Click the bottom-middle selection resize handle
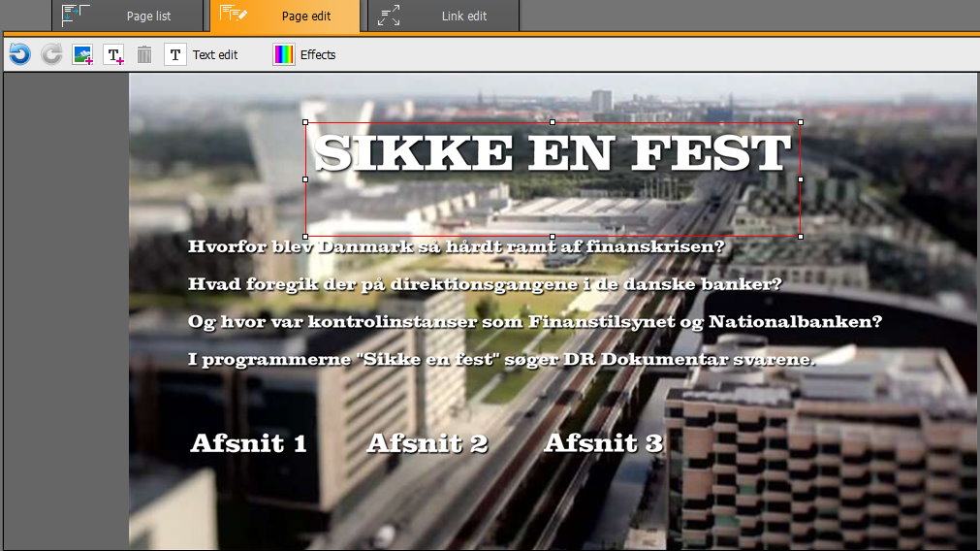Image resolution: width=980 pixels, height=551 pixels. tap(553, 237)
